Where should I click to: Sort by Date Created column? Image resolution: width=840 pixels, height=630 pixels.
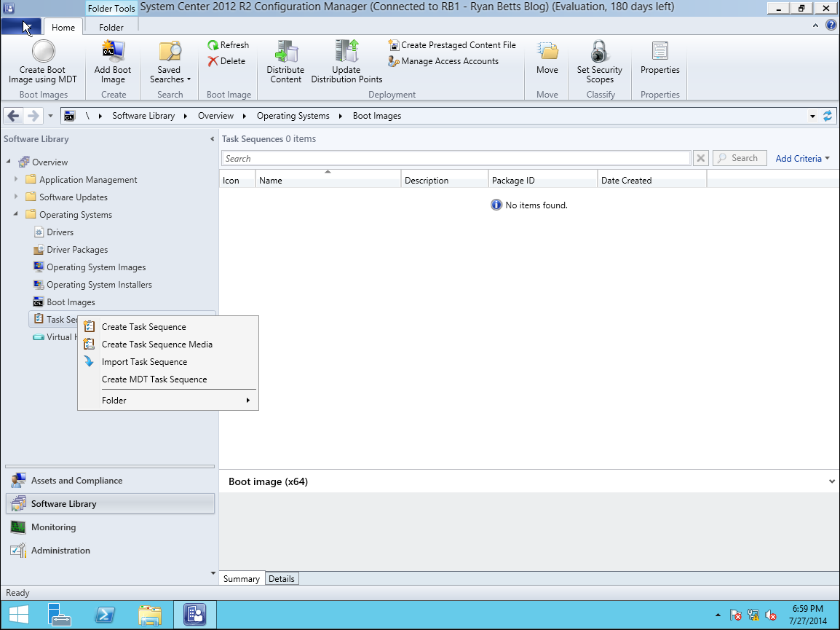pyautogui.click(x=652, y=180)
